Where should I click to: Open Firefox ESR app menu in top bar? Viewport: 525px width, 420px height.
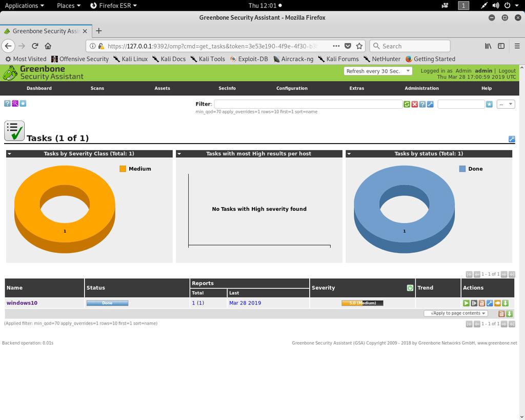pos(114,5)
